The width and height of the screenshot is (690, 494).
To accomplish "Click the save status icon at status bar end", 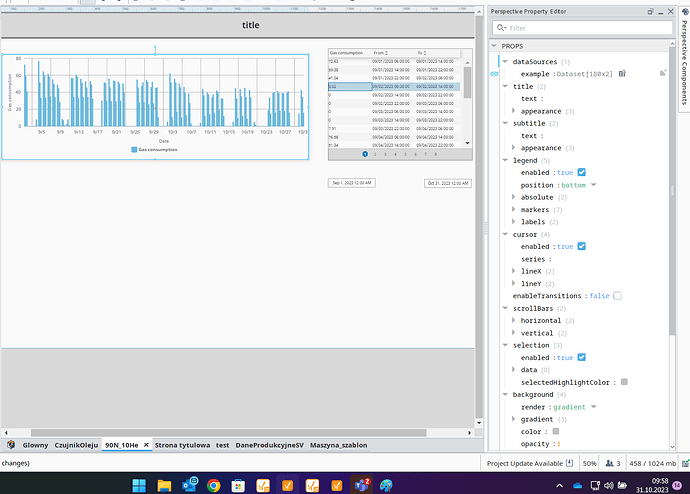I will [x=686, y=463].
